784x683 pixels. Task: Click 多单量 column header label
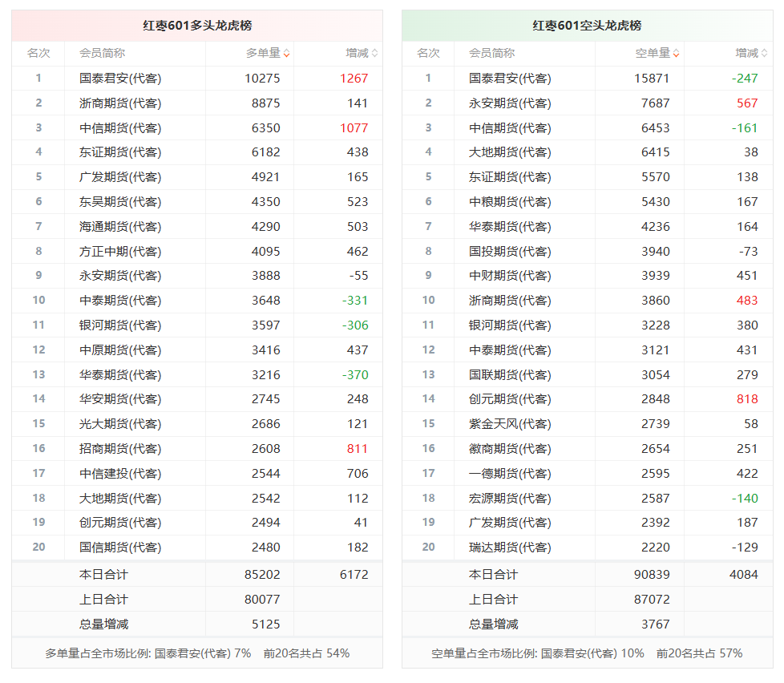[x=263, y=53]
